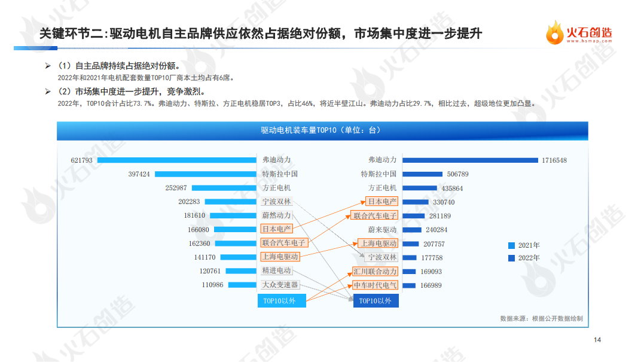Click the 数据来源 footnote text
Viewport: 644px width, 362px height.
(541, 318)
